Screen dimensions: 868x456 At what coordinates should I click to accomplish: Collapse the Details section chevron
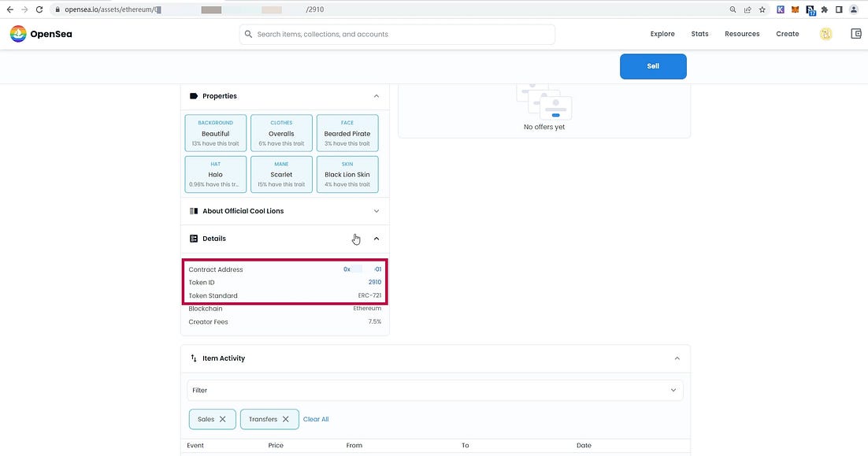(377, 239)
